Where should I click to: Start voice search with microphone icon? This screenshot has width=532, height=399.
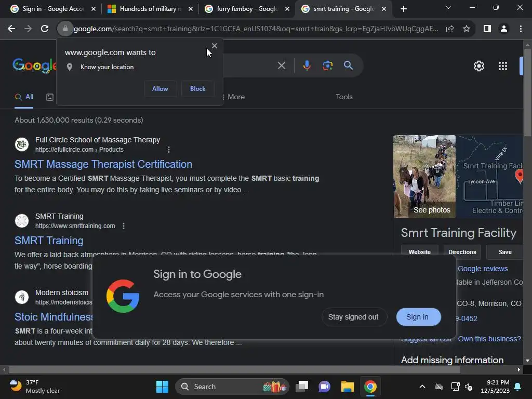[307, 65]
